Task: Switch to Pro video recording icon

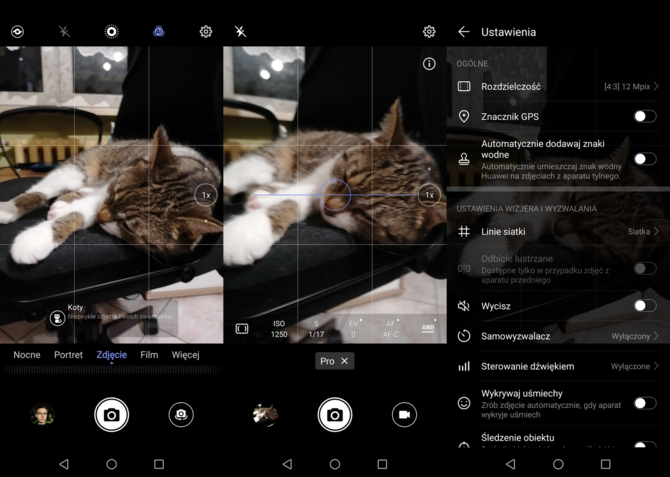Action: click(x=404, y=415)
